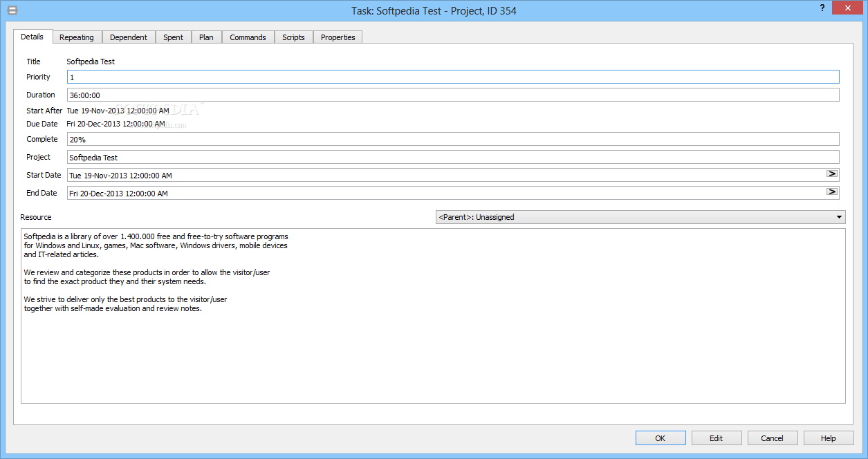868x459 pixels.
Task: Open the Plan tab
Action: [x=206, y=37]
